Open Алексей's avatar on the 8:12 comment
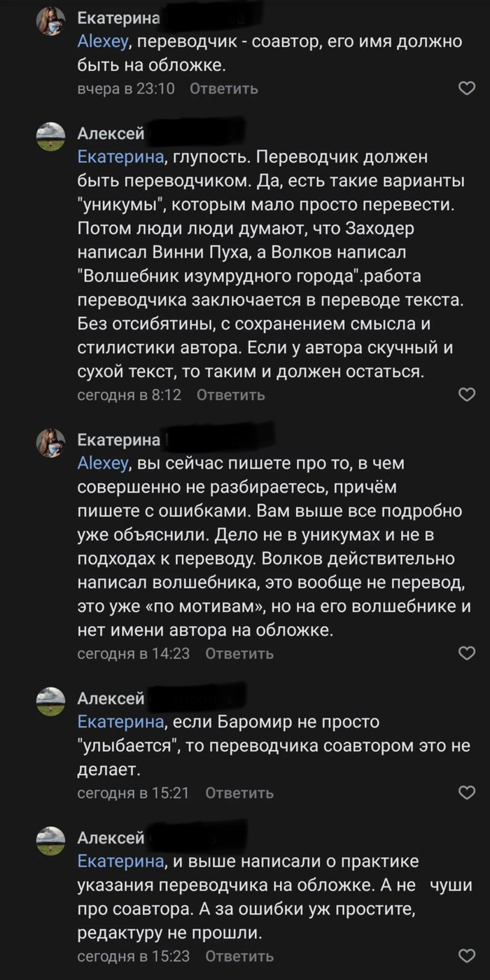The width and height of the screenshot is (490, 980). pyautogui.click(x=50, y=136)
